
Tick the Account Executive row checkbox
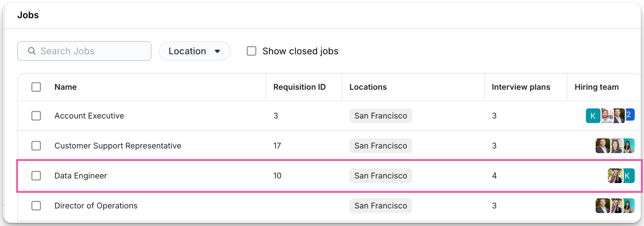(x=36, y=116)
